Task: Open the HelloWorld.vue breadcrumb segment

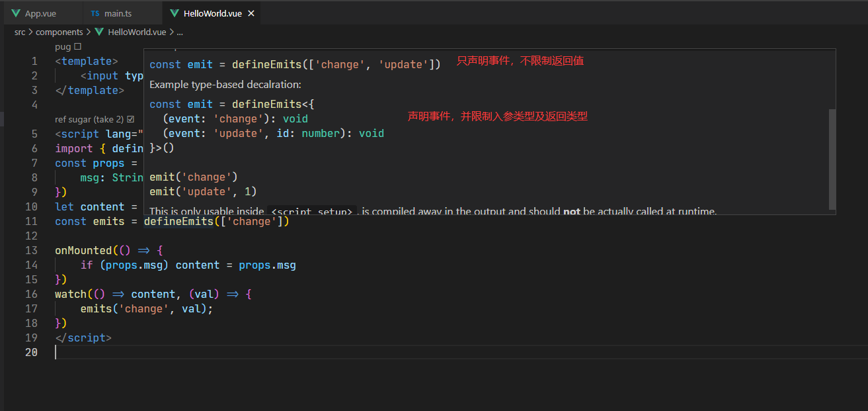Action: tap(137, 32)
